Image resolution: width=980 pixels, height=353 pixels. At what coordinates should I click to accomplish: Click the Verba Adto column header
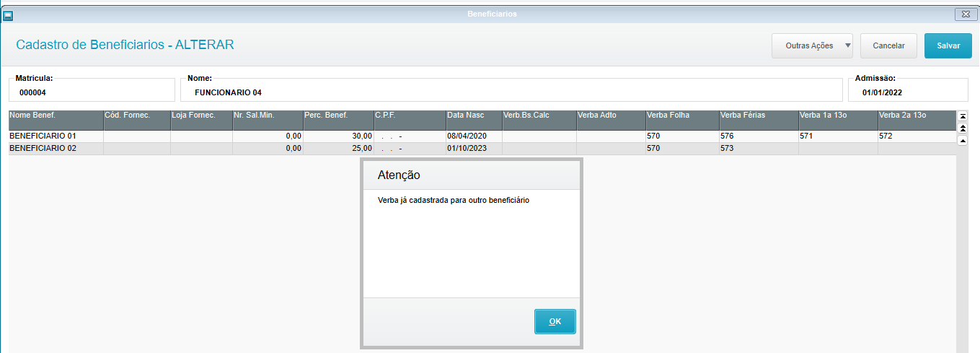(612, 120)
